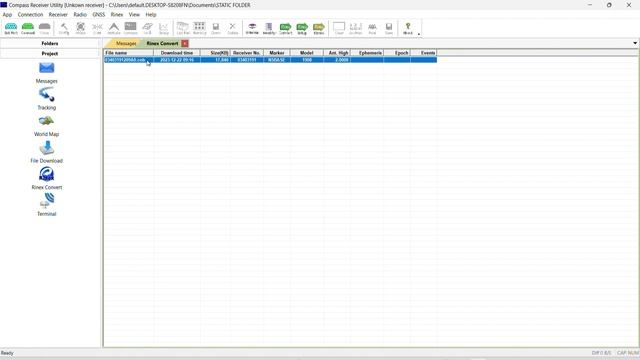Switch to the Messages tab
This screenshot has height=360, width=640.
point(126,43)
